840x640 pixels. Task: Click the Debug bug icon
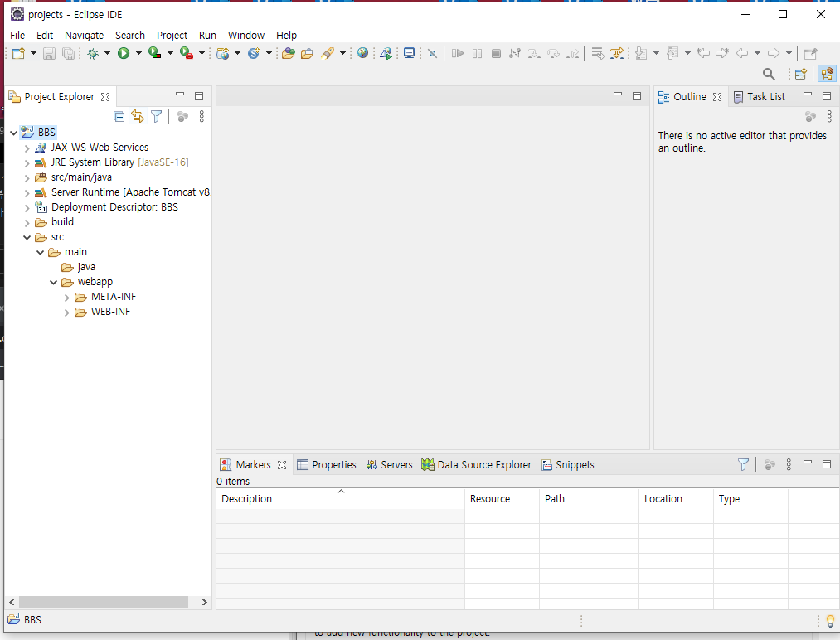point(93,53)
